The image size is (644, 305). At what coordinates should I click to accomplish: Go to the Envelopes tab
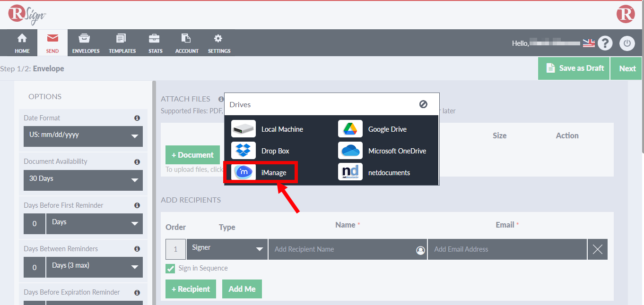click(x=86, y=43)
